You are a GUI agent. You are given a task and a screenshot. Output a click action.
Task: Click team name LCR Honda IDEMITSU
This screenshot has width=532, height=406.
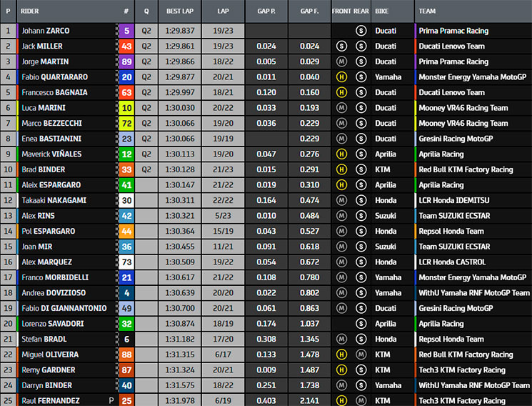(x=454, y=200)
